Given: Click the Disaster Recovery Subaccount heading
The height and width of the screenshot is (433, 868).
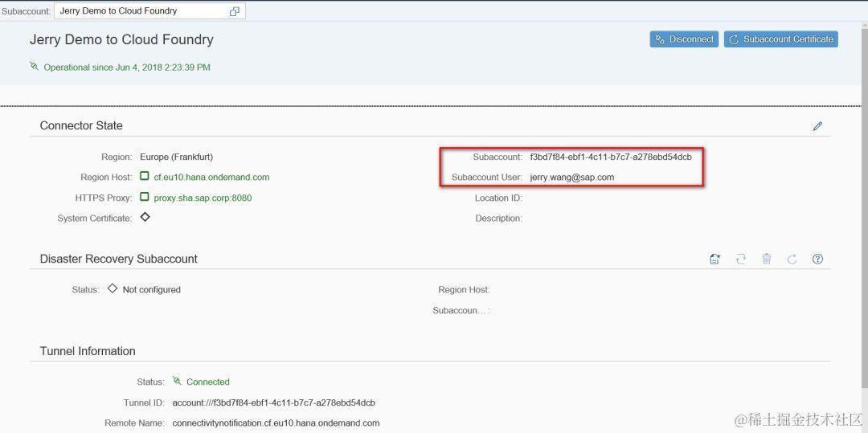Looking at the screenshot, I should coord(118,259).
